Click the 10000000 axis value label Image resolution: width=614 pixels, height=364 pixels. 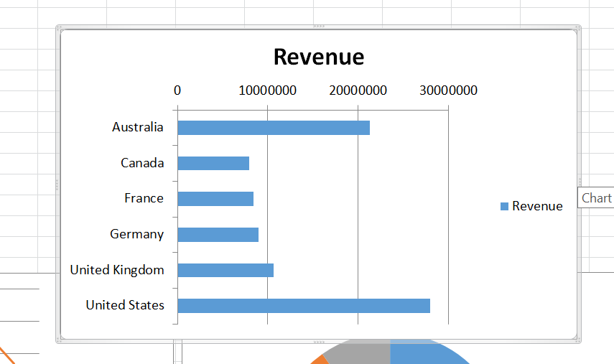coord(267,90)
